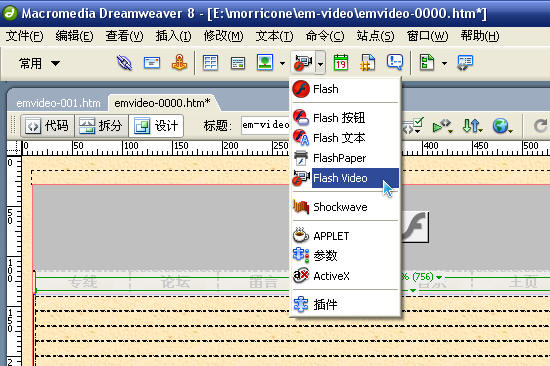Click the Email Link icon
This screenshot has height=366, width=550.
[x=152, y=63]
